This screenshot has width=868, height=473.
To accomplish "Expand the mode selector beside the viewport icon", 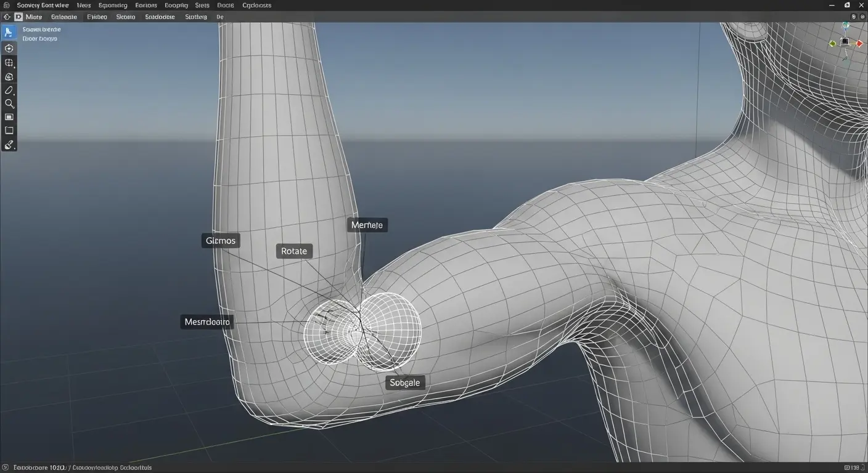I will 33,17.
